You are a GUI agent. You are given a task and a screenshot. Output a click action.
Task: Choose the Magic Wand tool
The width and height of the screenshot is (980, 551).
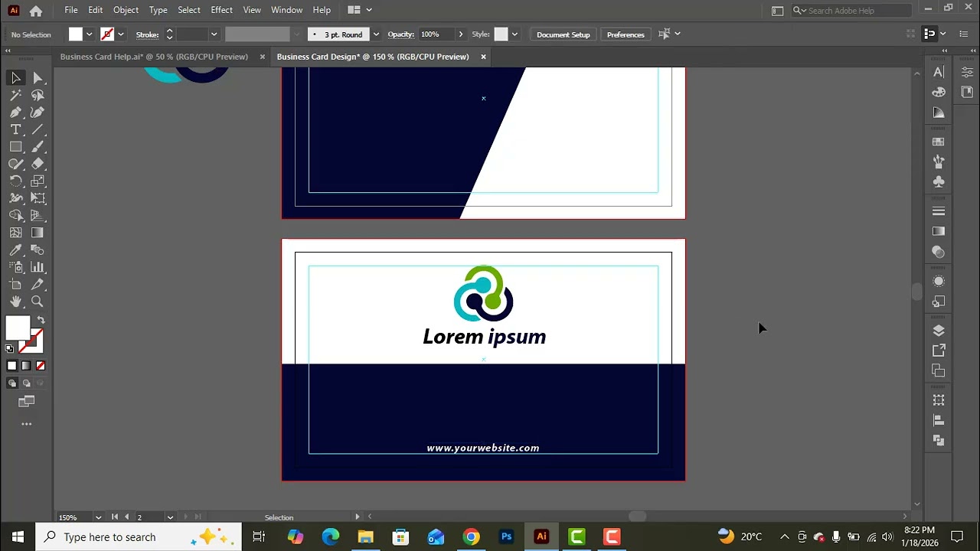point(16,96)
